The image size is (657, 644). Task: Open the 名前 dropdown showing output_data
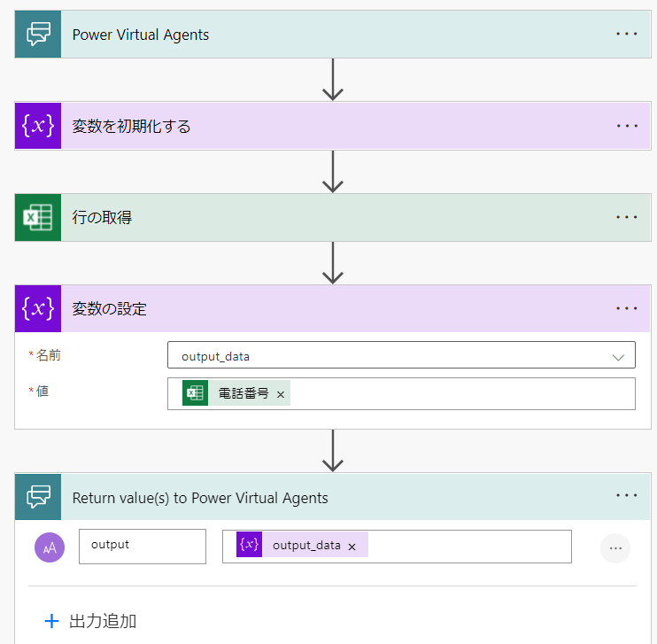(x=401, y=355)
